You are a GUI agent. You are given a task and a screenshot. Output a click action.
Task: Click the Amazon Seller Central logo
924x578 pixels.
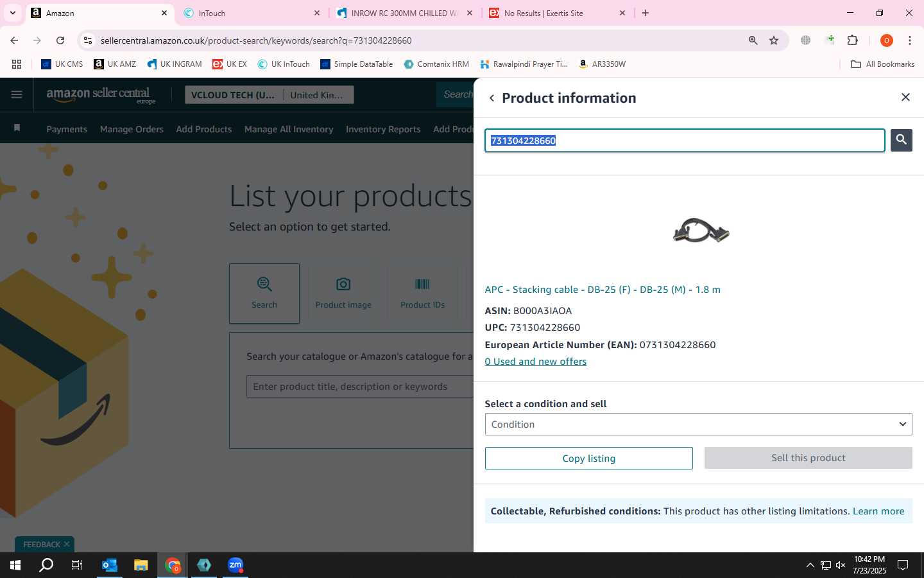point(101,95)
